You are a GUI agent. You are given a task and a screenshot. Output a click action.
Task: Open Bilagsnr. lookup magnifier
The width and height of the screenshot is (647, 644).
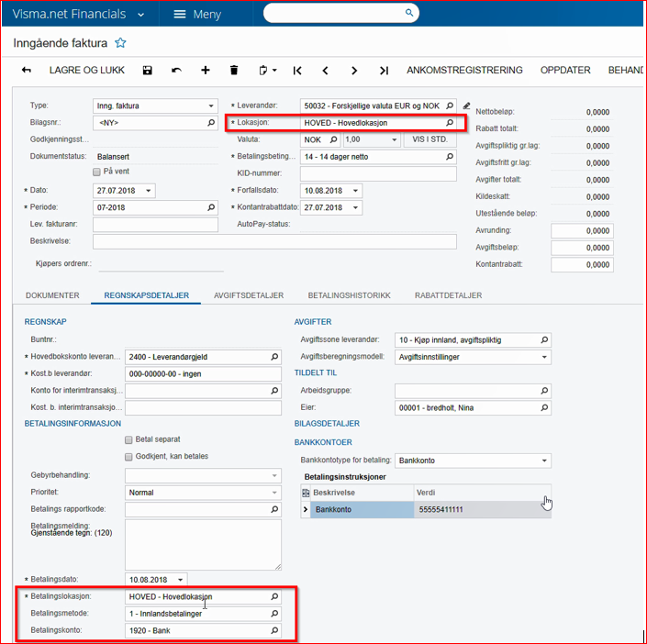click(211, 123)
